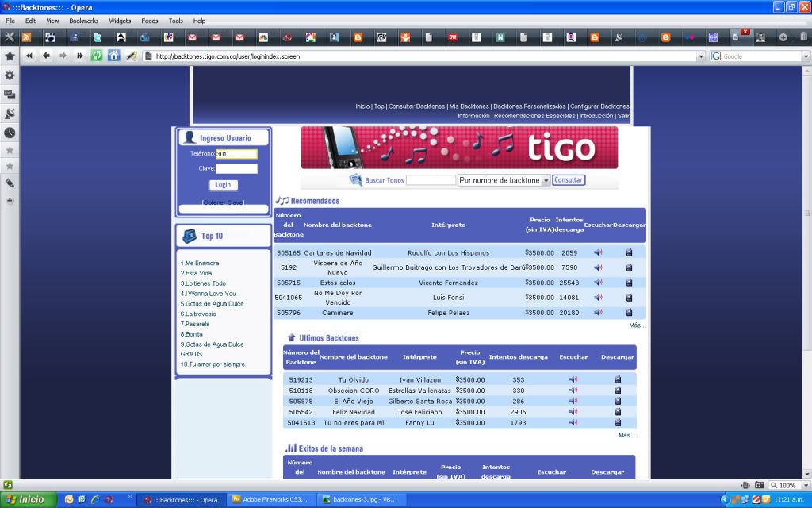Viewport: 812px width, 508px height.
Task: Download Tu Olvido backtone
Action: tap(618, 379)
